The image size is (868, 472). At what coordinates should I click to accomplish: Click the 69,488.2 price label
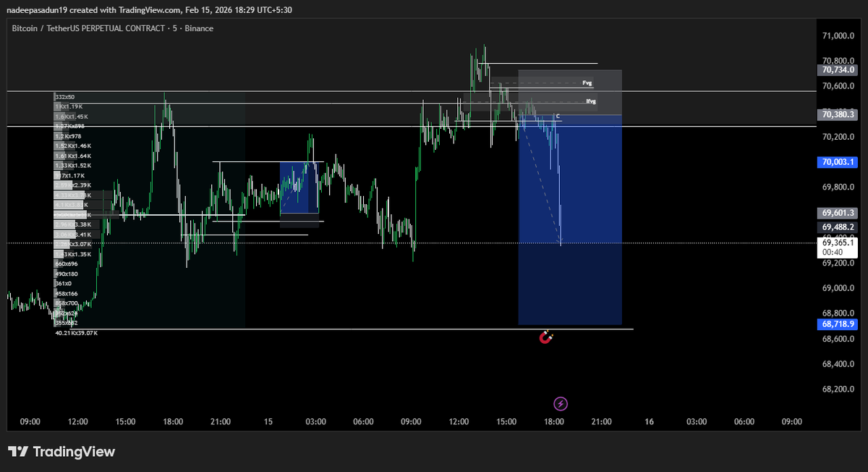(x=838, y=227)
